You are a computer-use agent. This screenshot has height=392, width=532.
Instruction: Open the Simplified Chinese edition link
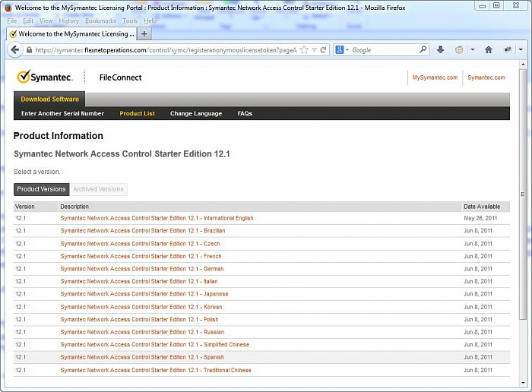155,345
